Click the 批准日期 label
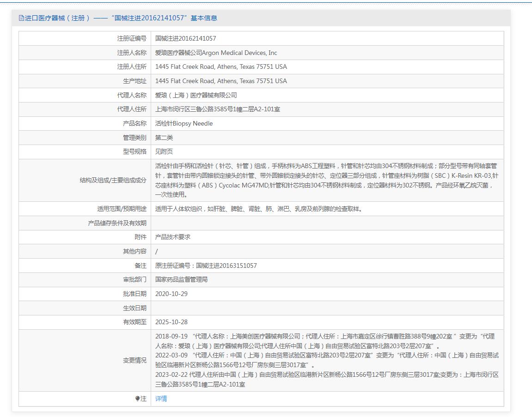This screenshot has width=532, height=417. [135, 294]
